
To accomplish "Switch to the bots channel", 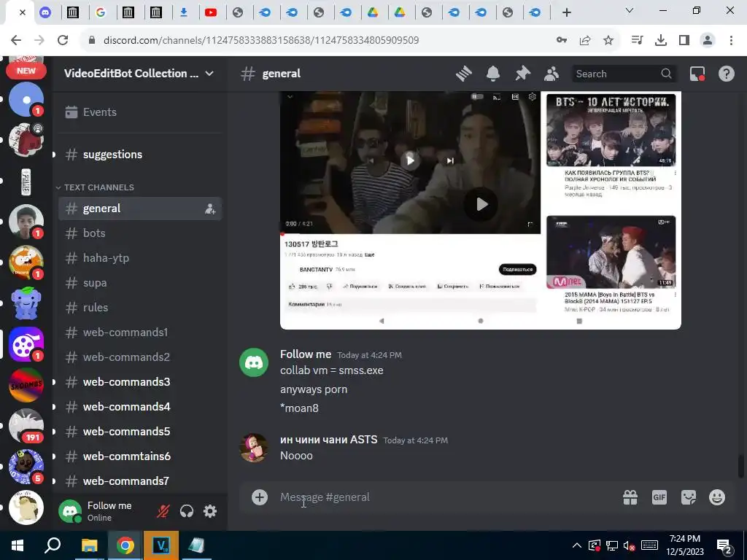I will (x=139, y=233).
